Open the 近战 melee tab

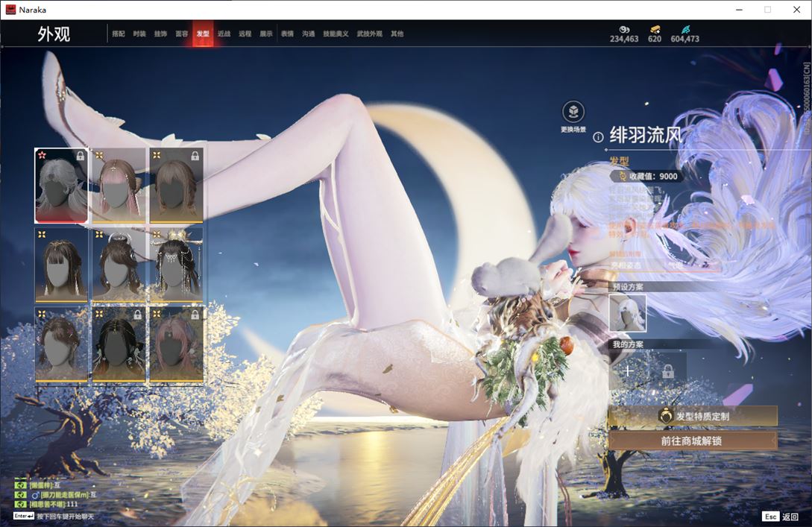[x=224, y=34]
